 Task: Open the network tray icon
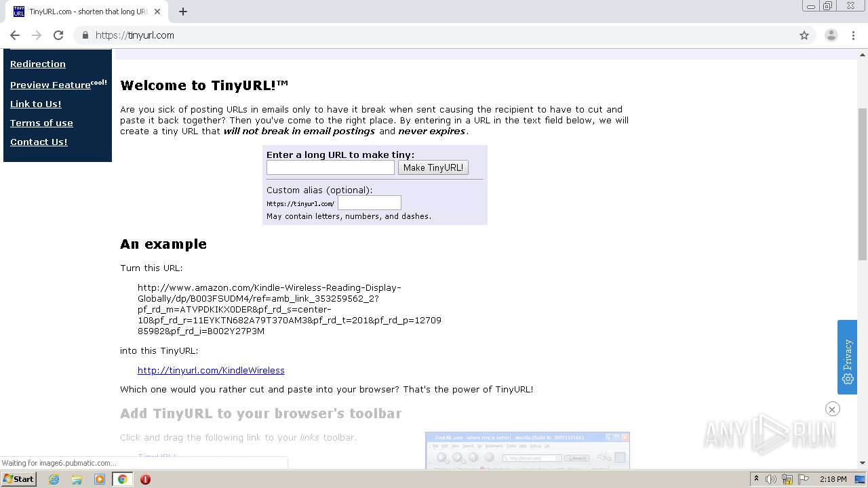point(787,479)
